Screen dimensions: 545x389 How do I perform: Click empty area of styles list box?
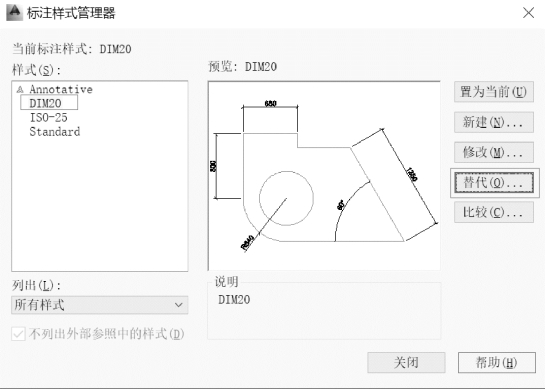click(99, 205)
